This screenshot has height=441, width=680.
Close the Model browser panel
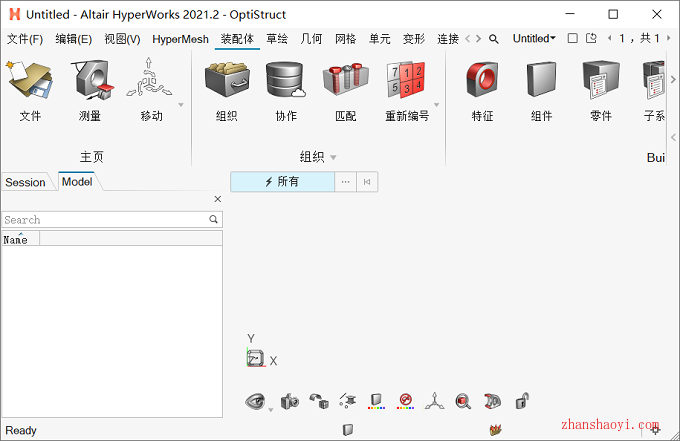218,199
